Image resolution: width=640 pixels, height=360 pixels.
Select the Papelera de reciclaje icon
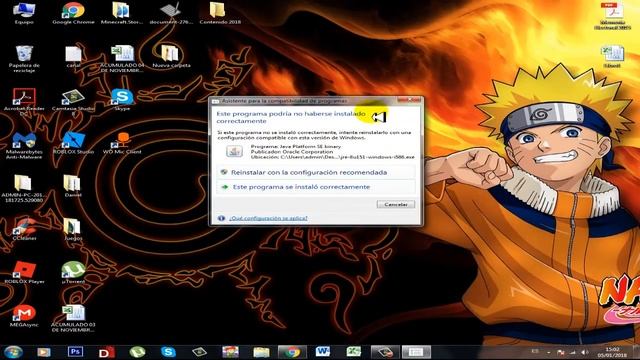point(24,59)
